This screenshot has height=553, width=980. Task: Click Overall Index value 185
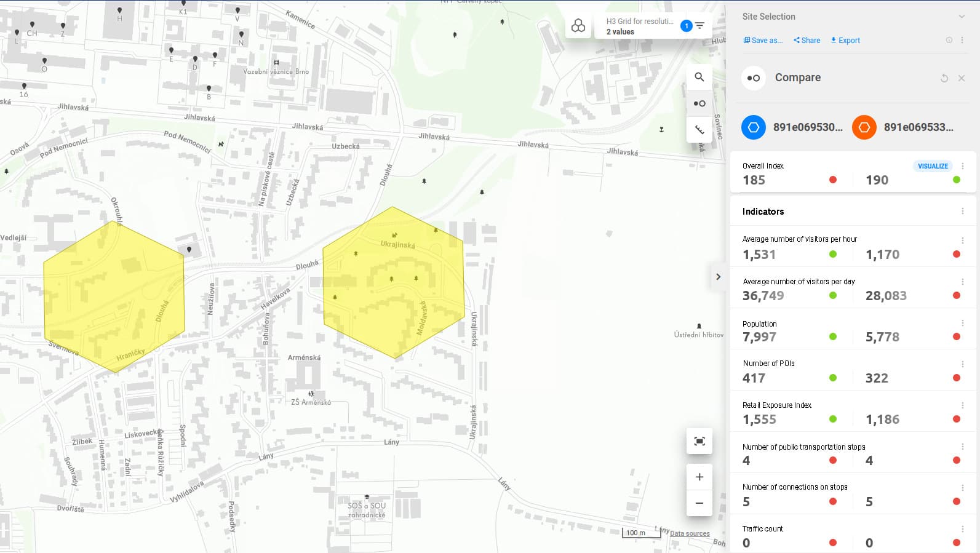(754, 180)
